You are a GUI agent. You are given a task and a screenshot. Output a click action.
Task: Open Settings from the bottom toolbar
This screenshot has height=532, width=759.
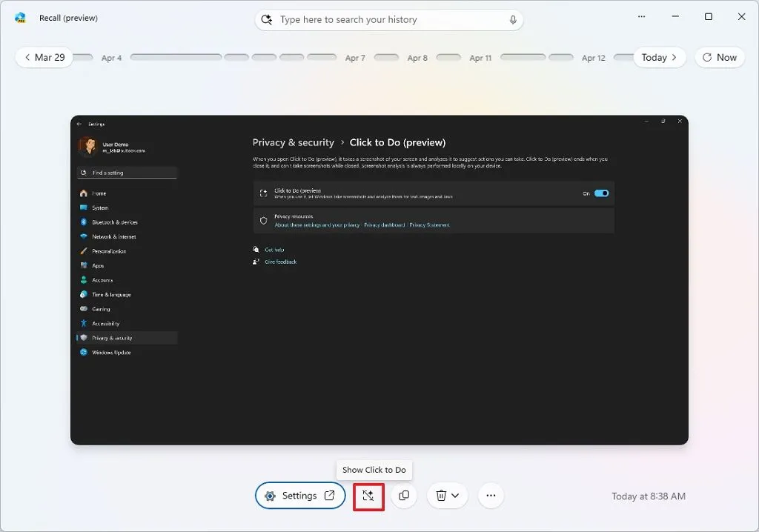tap(300, 496)
